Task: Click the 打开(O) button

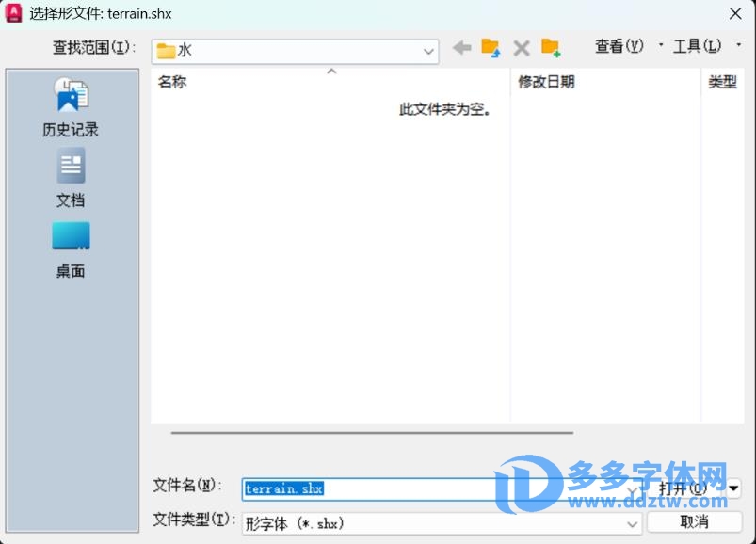Action: [684, 488]
